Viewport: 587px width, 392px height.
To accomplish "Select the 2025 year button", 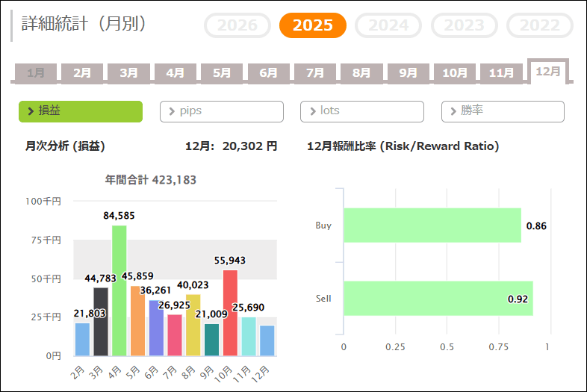I will pyautogui.click(x=312, y=25).
